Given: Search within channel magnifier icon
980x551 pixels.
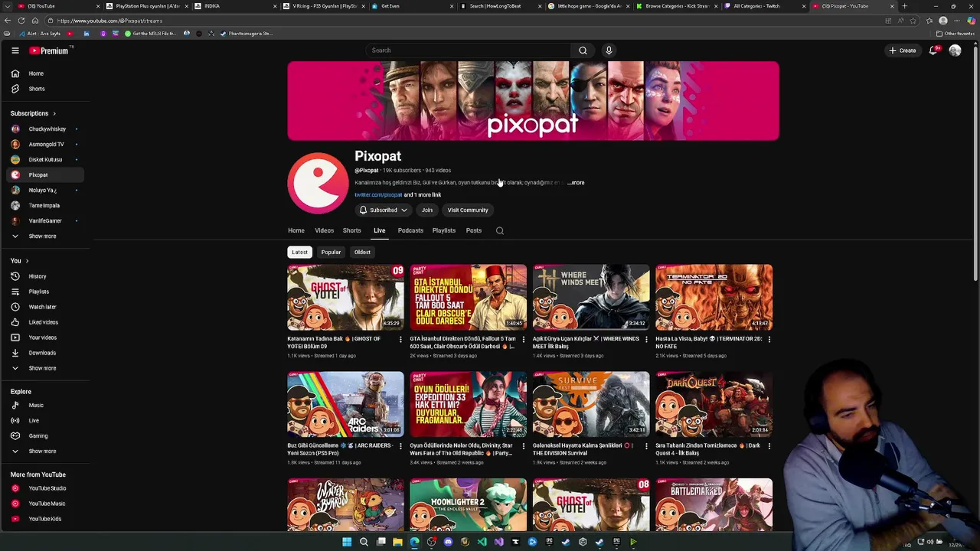Looking at the screenshot, I should click(x=500, y=230).
